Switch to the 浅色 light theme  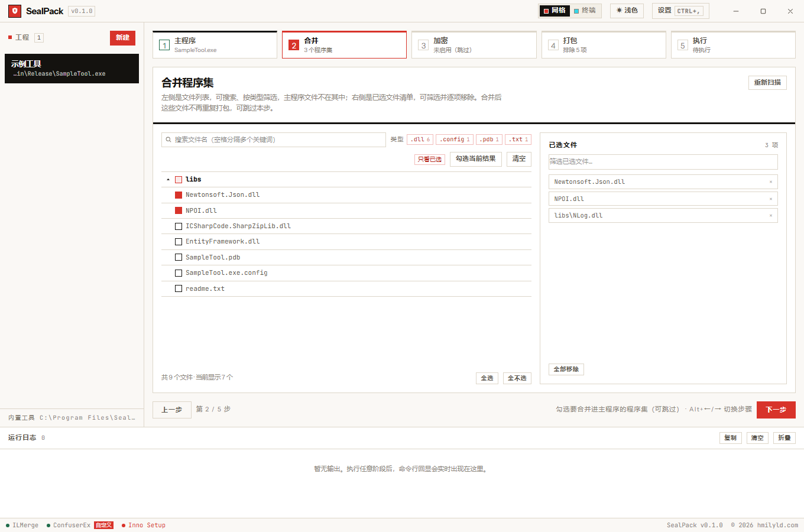627,11
